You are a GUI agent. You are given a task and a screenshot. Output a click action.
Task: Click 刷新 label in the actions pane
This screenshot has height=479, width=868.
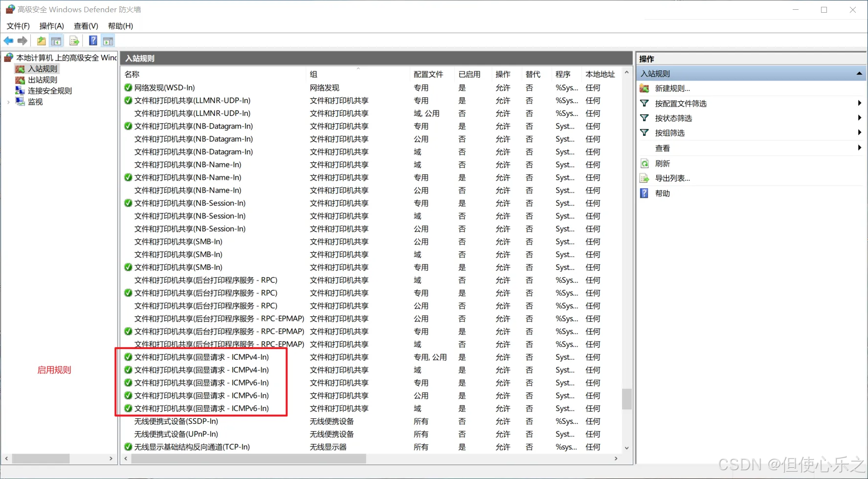point(663,164)
